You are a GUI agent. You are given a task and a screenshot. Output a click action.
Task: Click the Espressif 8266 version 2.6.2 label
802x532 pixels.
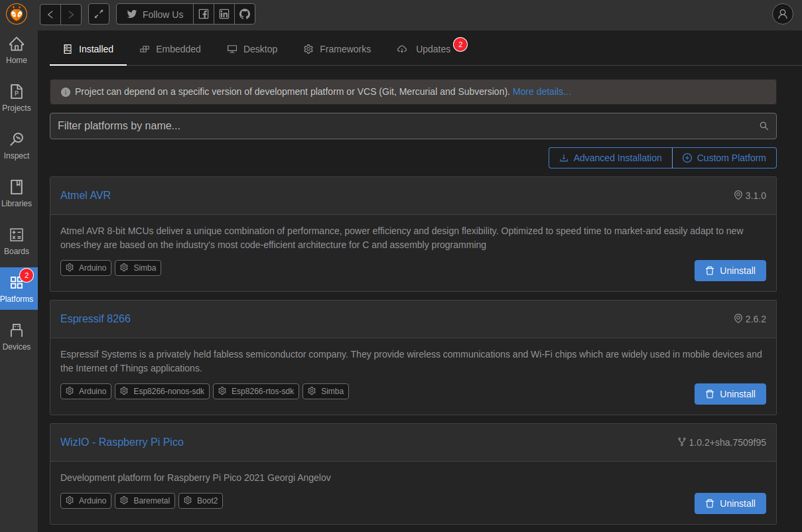point(750,319)
